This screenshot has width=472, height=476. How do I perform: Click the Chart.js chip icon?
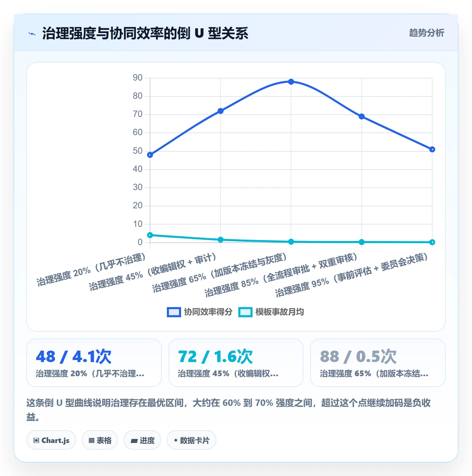[36, 441]
